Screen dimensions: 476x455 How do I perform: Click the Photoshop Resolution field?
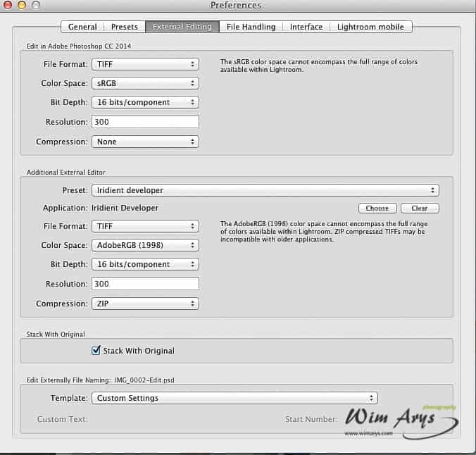pos(145,122)
